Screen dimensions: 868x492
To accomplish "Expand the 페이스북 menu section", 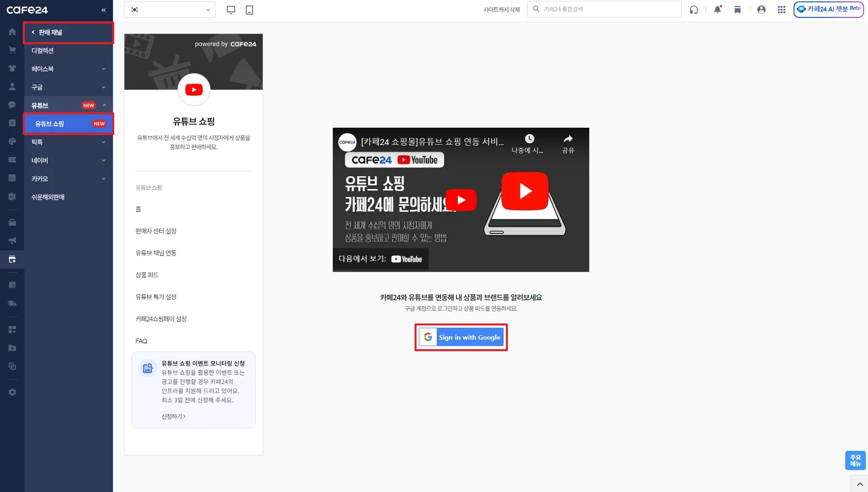I will tap(69, 69).
